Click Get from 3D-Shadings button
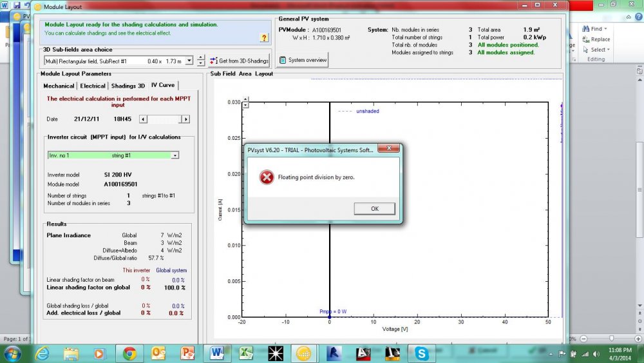The image size is (644, 363). (x=240, y=61)
